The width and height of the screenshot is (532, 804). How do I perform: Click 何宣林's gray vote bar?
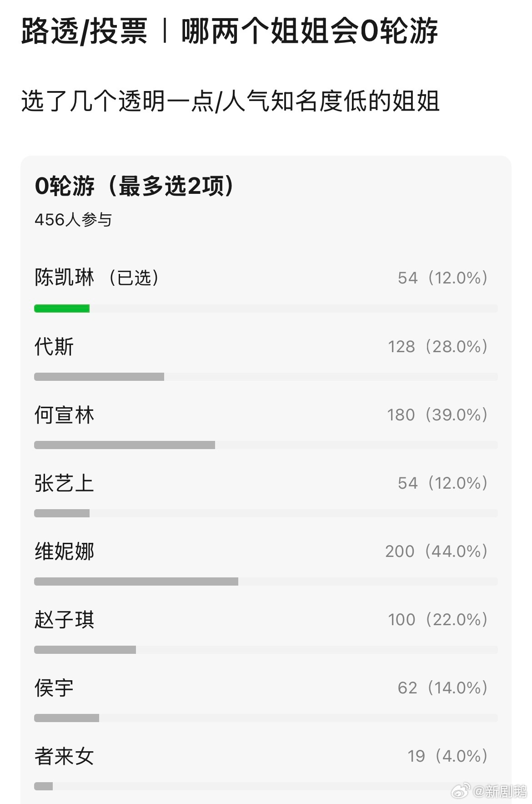(x=124, y=445)
